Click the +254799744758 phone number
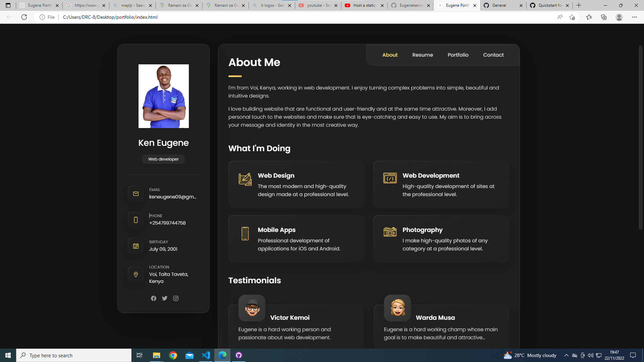Image resolution: width=644 pixels, height=362 pixels. point(167,223)
